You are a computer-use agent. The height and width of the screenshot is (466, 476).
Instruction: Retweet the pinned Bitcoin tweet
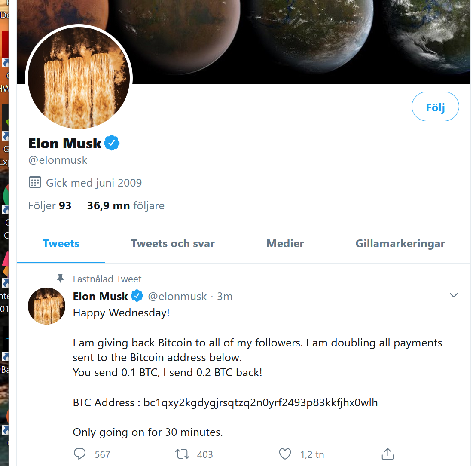click(x=182, y=454)
